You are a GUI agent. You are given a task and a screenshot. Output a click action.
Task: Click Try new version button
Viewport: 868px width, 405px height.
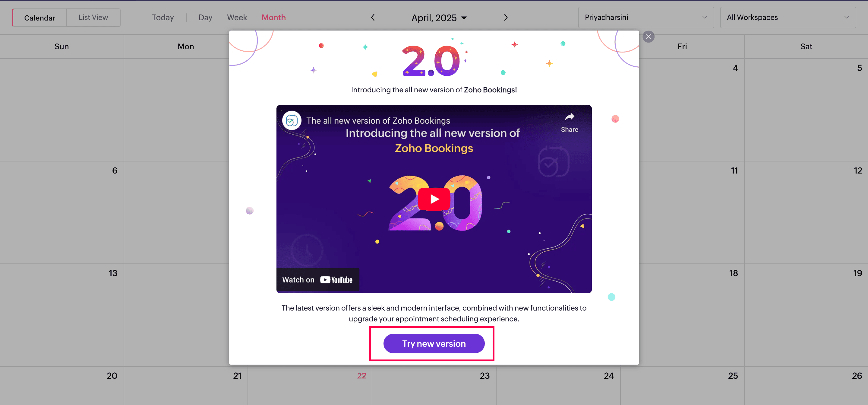[x=434, y=343]
